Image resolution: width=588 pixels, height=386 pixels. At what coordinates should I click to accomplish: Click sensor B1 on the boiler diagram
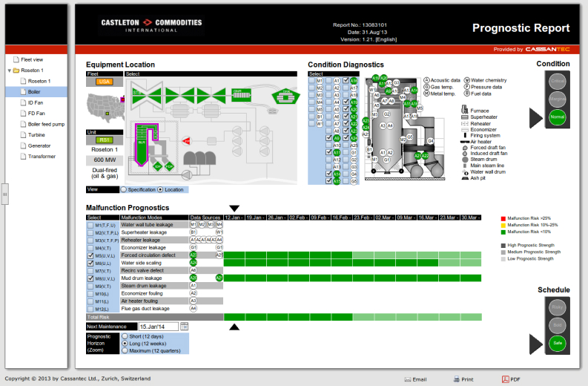[370, 149]
